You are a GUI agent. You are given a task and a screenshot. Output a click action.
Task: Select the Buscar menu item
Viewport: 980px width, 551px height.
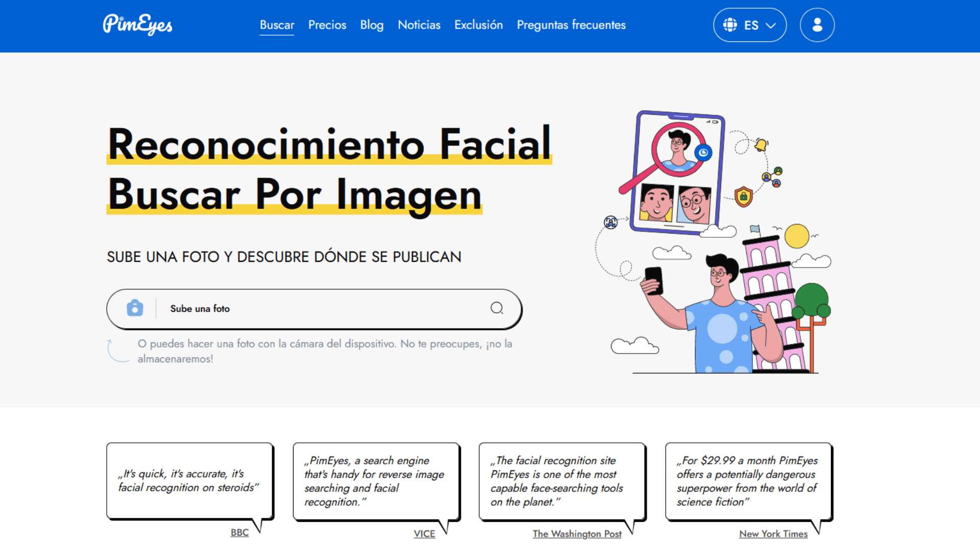click(277, 24)
